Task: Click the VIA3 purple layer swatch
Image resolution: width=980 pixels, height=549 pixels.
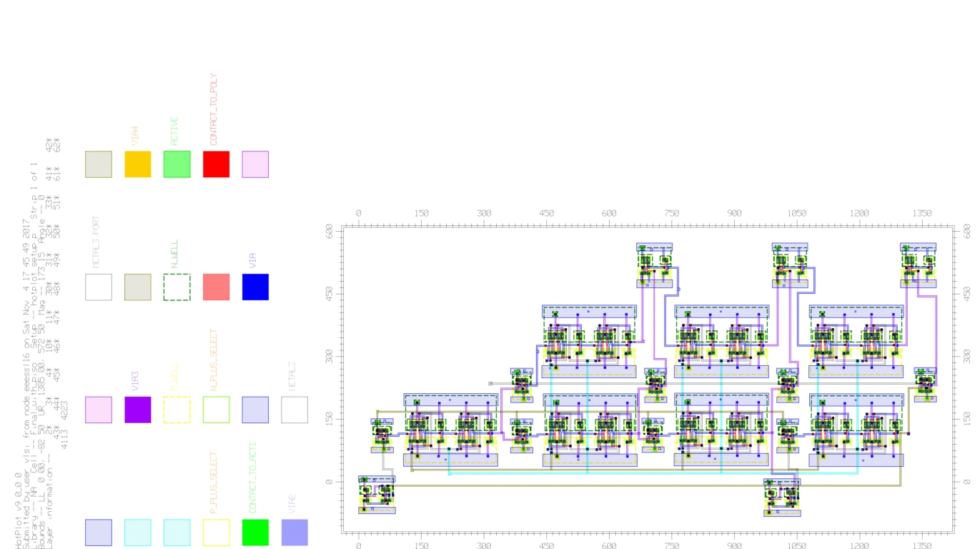Action: point(137,412)
